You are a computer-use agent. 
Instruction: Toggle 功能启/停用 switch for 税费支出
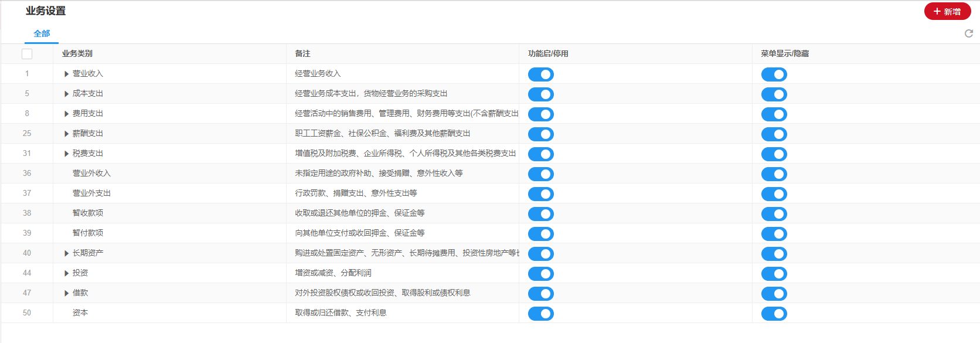[541, 154]
